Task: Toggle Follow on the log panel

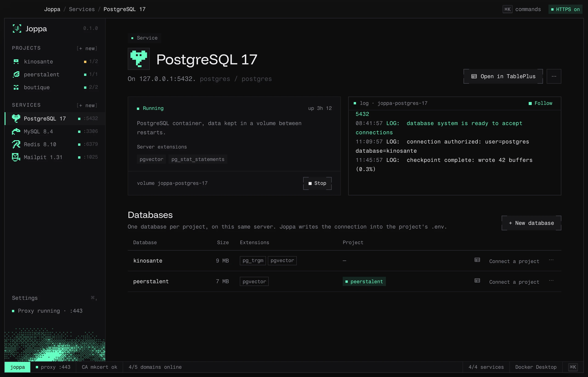Action: pos(540,103)
